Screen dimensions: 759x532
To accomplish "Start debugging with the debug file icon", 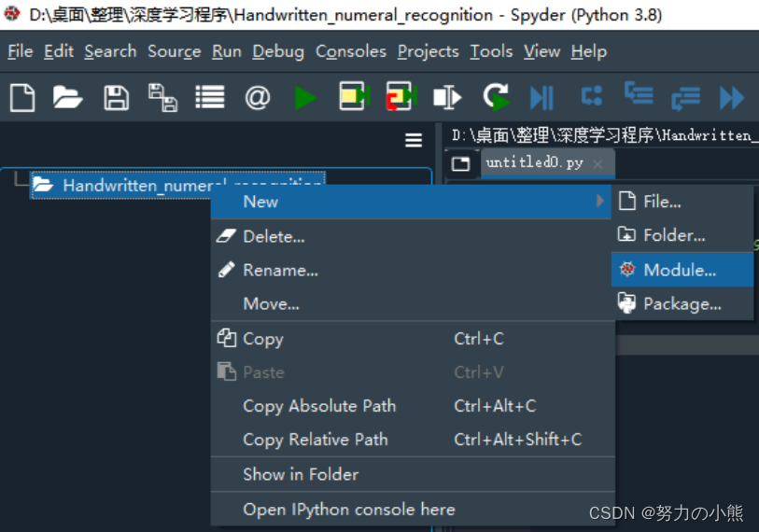I will (x=541, y=98).
